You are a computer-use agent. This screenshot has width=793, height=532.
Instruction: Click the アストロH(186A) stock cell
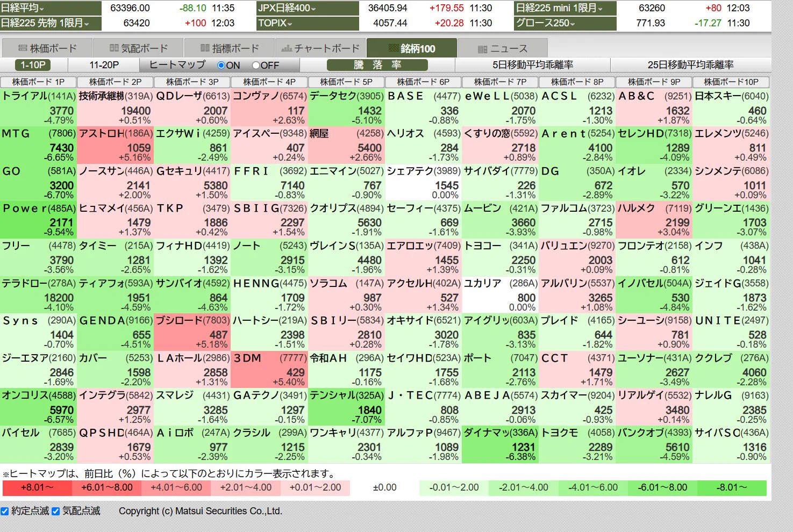click(x=115, y=145)
